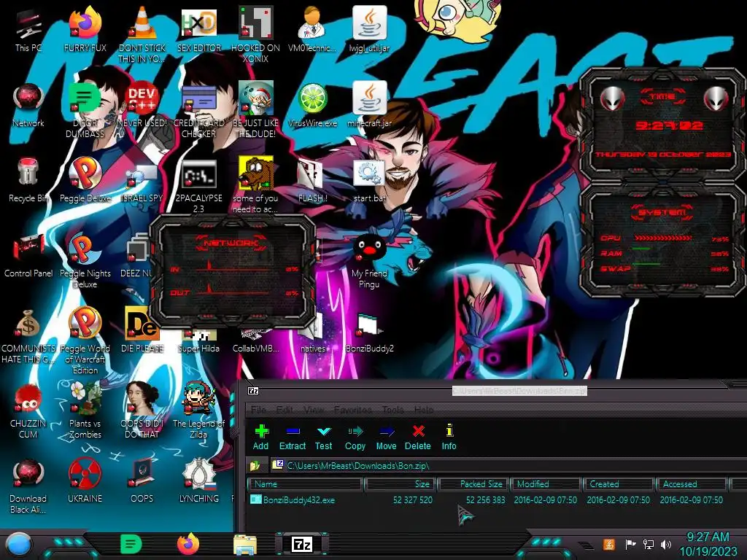Click the TIME clock desktop gadget

662,125
